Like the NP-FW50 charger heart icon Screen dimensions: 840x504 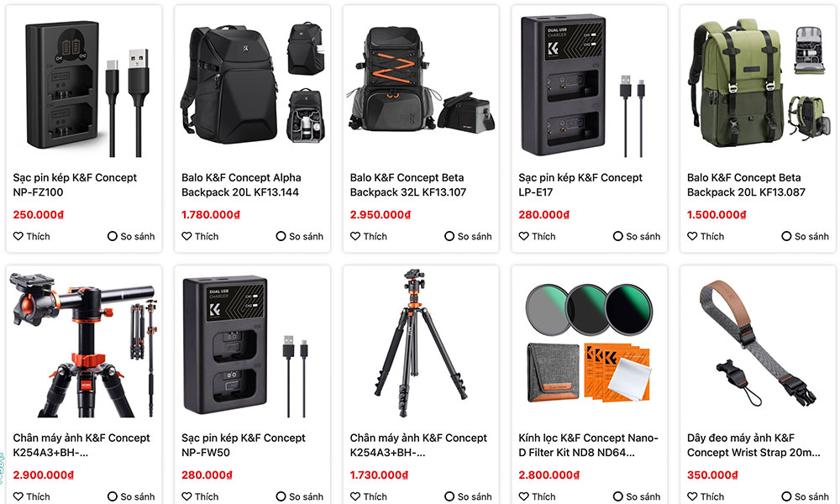(186, 496)
